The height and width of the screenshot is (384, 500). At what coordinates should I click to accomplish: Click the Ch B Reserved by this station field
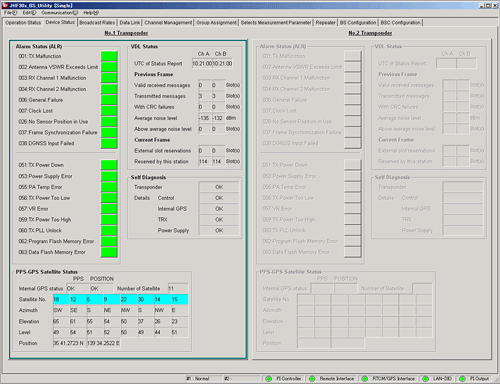pyautogui.click(x=218, y=161)
